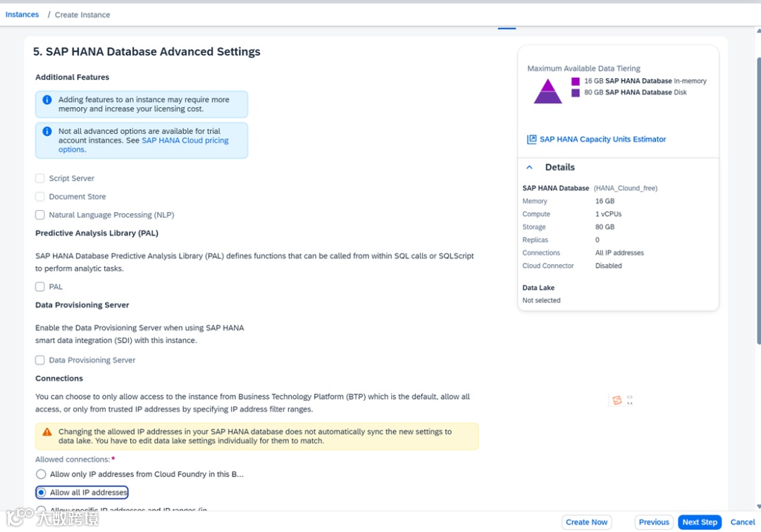761x532 pixels.
Task: Click 'Maximum Available Data Tiering' heading
Action: tap(584, 68)
